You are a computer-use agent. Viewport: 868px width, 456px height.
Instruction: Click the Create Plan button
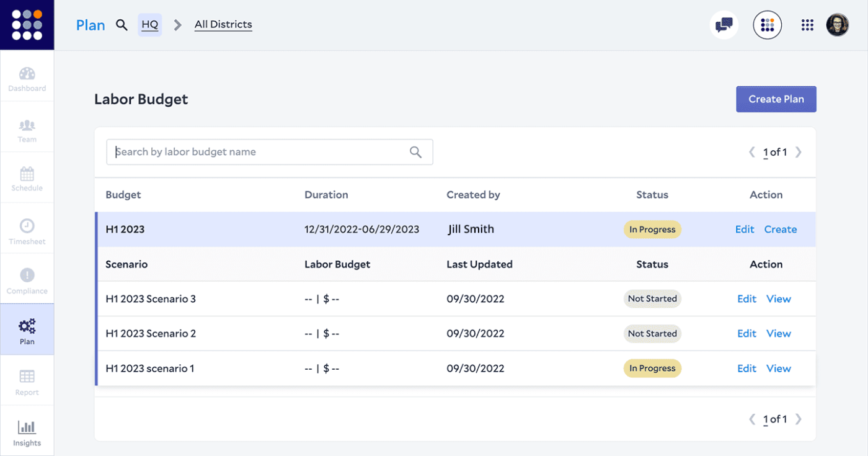click(776, 99)
